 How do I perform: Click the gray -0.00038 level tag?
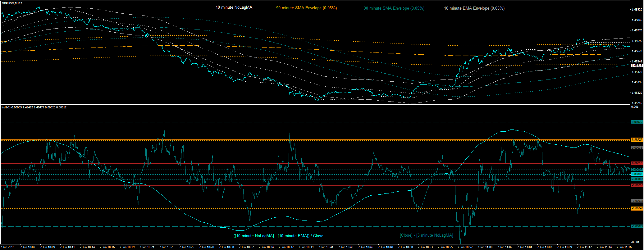(637, 201)
